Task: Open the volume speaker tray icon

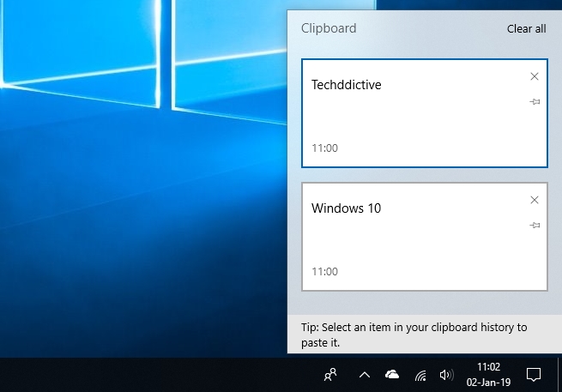Action: [x=446, y=375]
